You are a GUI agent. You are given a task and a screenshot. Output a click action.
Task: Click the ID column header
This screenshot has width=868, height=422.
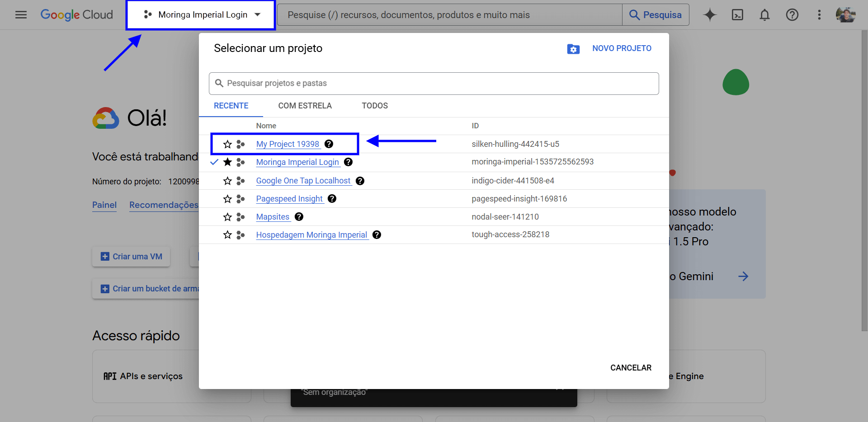(475, 126)
